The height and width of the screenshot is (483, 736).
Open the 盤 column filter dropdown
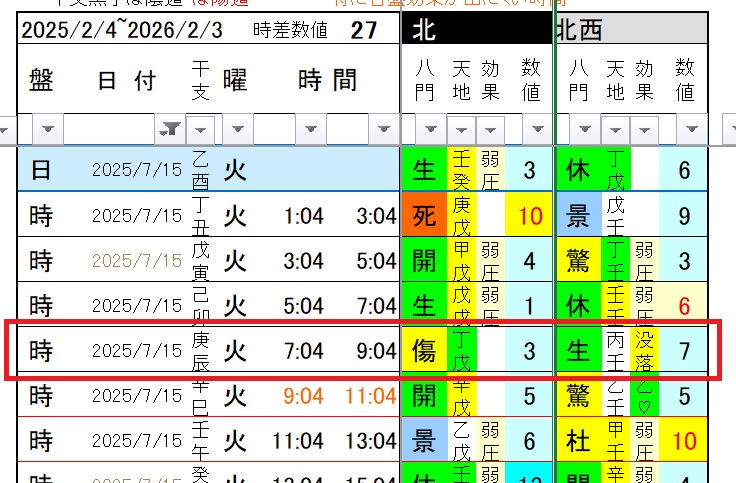pyautogui.click(x=48, y=129)
